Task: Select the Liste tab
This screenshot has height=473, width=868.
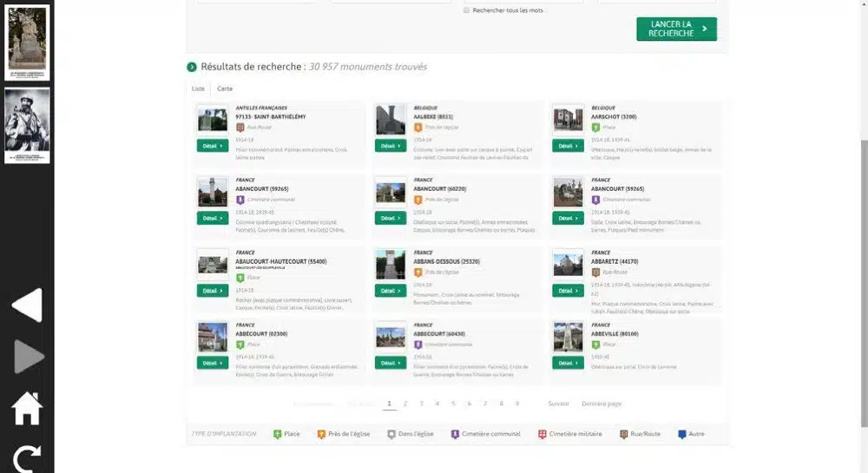Action: [x=198, y=89]
